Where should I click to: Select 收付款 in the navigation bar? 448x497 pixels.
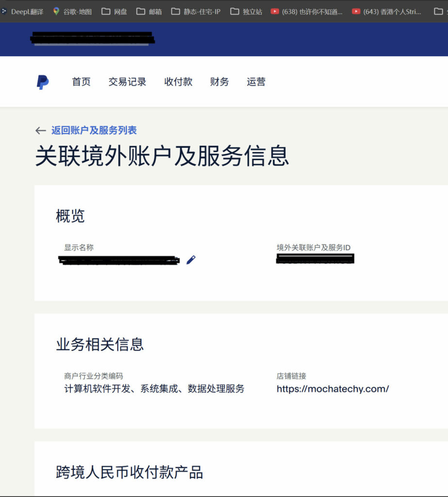tap(178, 82)
